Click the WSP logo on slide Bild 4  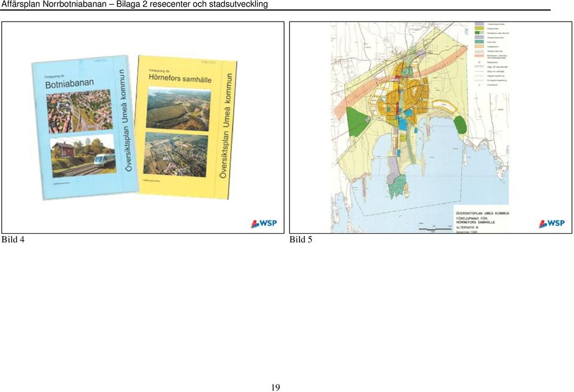click(264, 223)
